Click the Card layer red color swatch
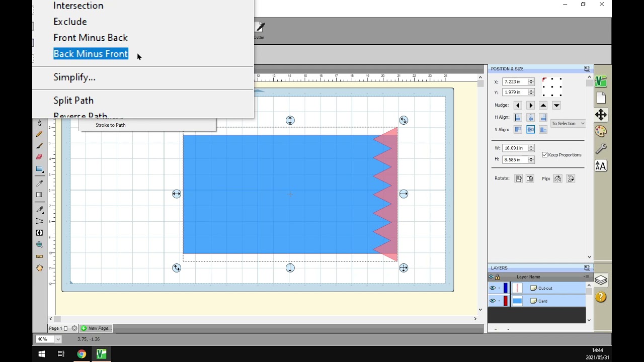The height and width of the screenshot is (362, 644). tap(506, 301)
